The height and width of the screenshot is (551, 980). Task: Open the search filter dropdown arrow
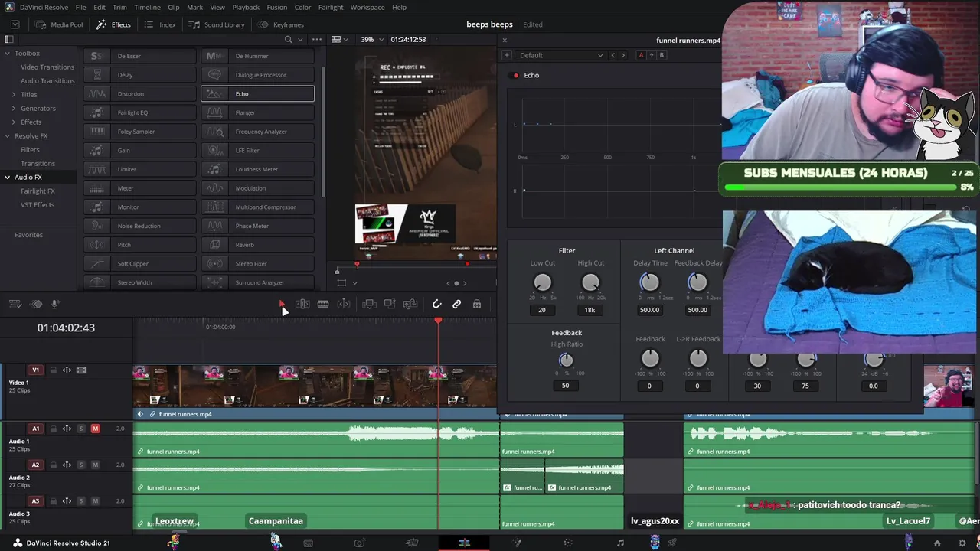tap(299, 40)
